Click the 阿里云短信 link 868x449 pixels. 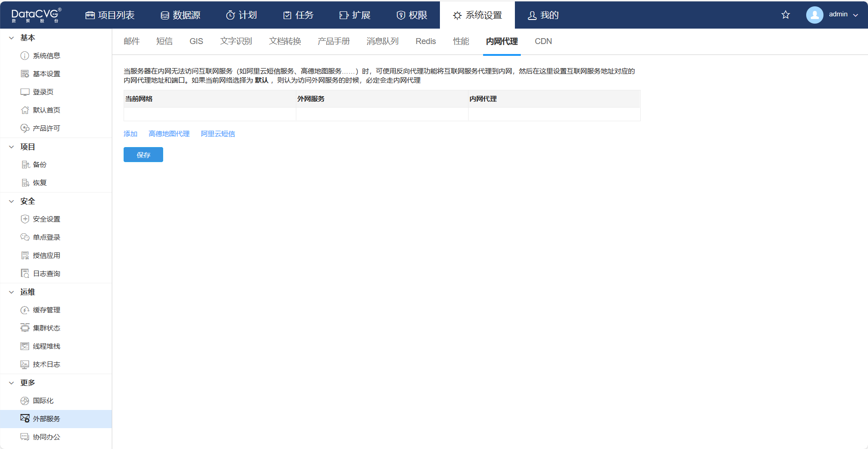(218, 134)
